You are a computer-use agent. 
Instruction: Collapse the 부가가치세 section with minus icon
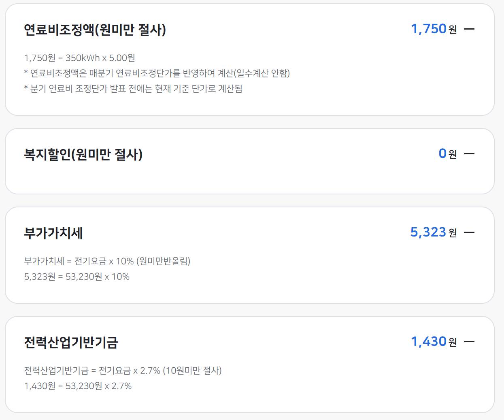[x=469, y=232]
